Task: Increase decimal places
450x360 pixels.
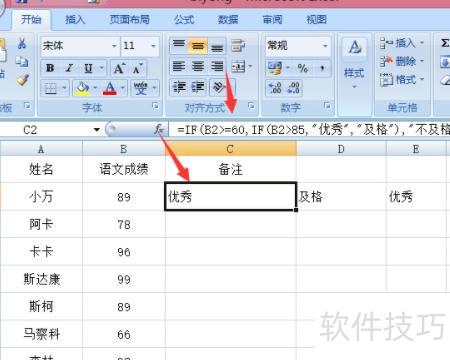Action: [275, 88]
